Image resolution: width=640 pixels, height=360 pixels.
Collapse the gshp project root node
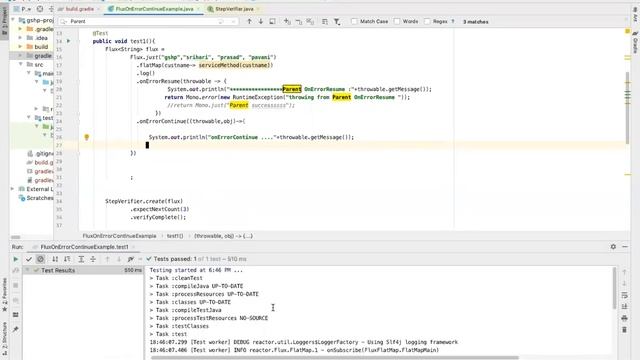(13, 20)
